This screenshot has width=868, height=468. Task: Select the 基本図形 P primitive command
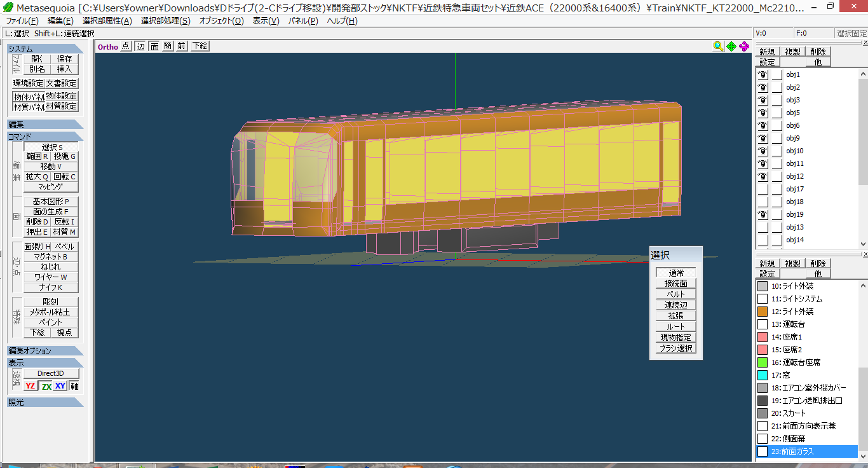(51, 201)
